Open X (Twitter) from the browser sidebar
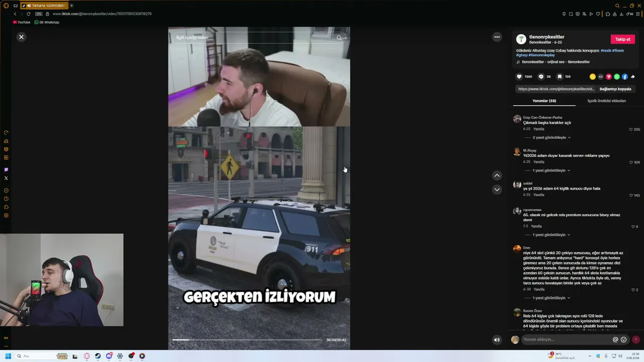Viewport: 644px width, 362px height. (x=6, y=178)
